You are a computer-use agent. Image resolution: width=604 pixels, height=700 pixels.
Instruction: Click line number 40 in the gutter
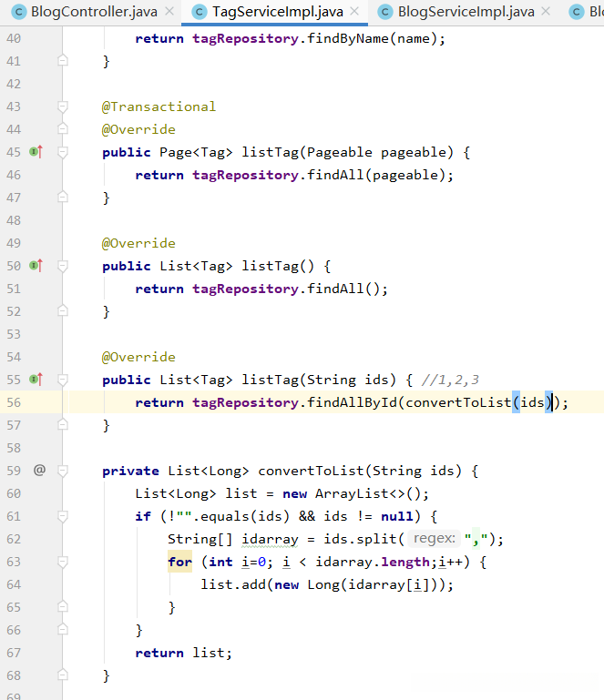(x=14, y=39)
